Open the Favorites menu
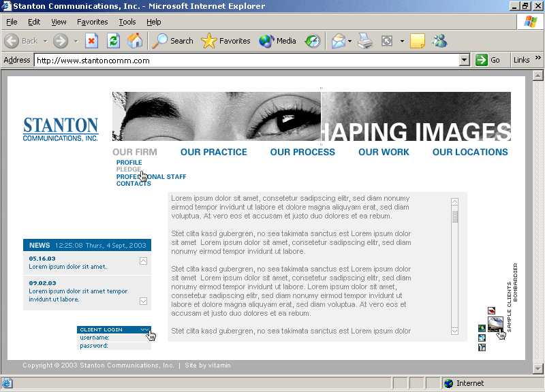The width and height of the screenshot is (545, 392). pos(92,22)
